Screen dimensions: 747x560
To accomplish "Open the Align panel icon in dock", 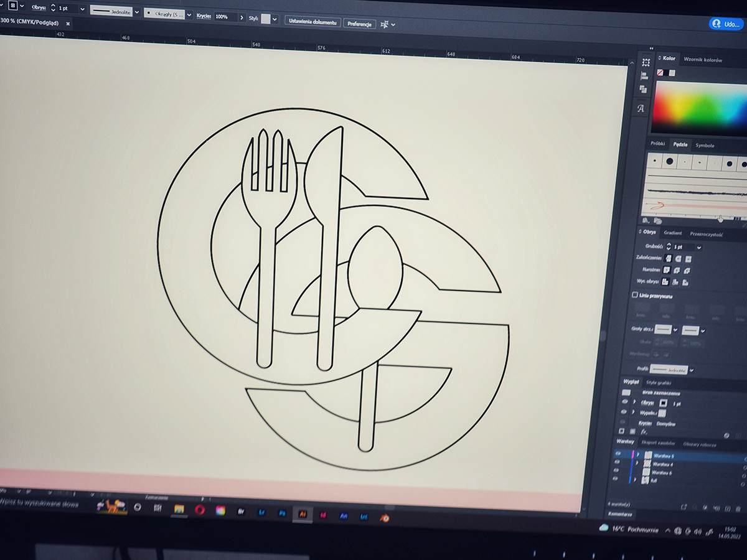I will (644, 76).
